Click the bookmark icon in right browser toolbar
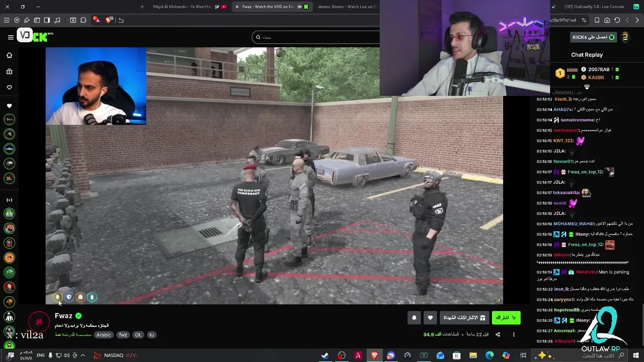 [597, 20]
